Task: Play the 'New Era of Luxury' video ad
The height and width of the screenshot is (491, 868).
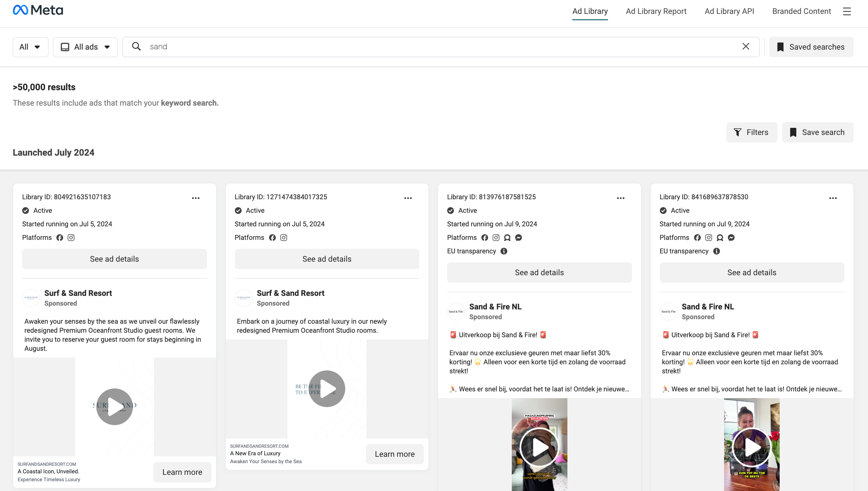Action: [x=327, y=389]
